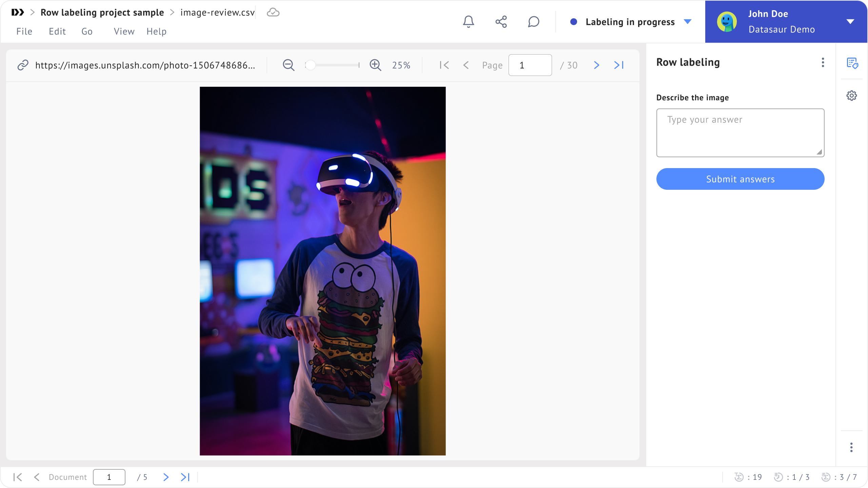Image resolution: width=868 pixels, height=488 pixels.
Task: Go to next page arrow
Action: (x=596, y=65)
